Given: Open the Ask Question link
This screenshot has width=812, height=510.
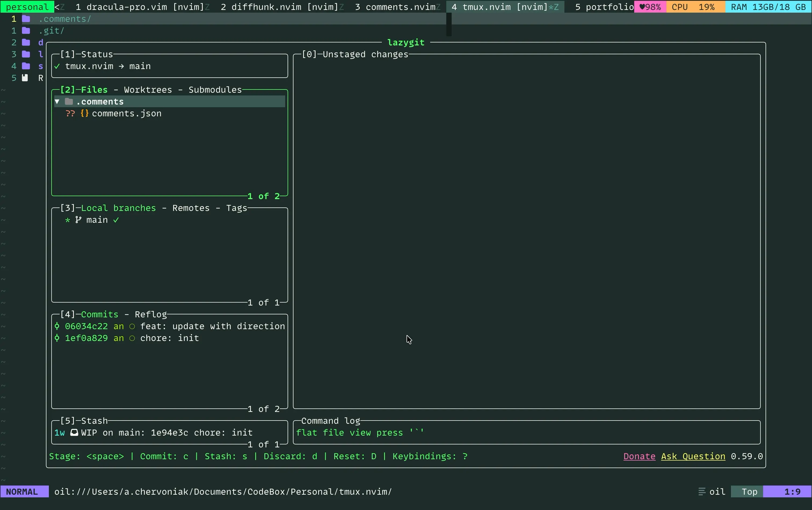Looking at the screenshot, I should coord(693,456).
